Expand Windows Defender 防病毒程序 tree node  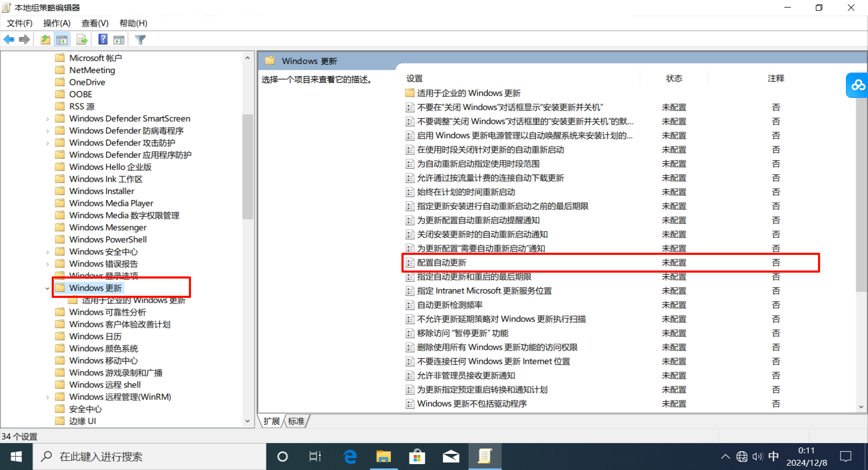pyautogui.click(x=47, y=131)
